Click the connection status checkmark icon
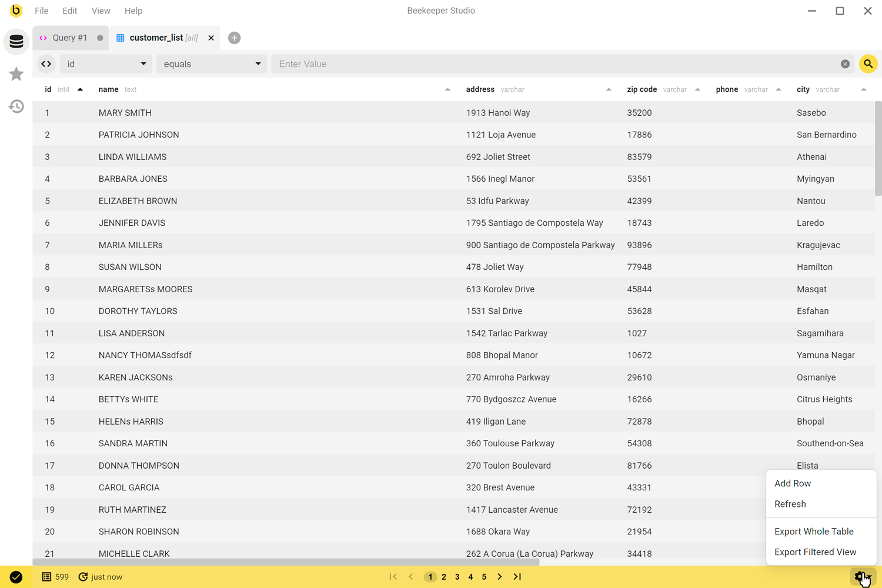Viewport: 882px width, 588px height. click(x=16, y=577)
